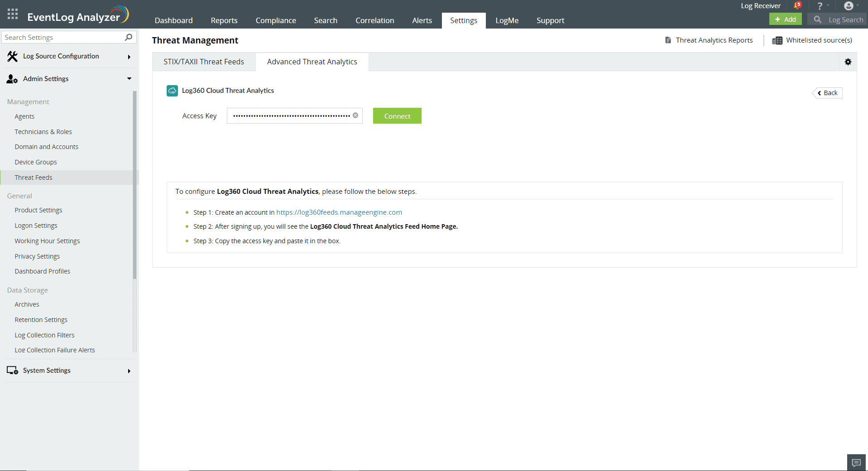Open the notification badge showing 5 alerts
This screenshot has width=868, height=471.
(x=798, y=5)
